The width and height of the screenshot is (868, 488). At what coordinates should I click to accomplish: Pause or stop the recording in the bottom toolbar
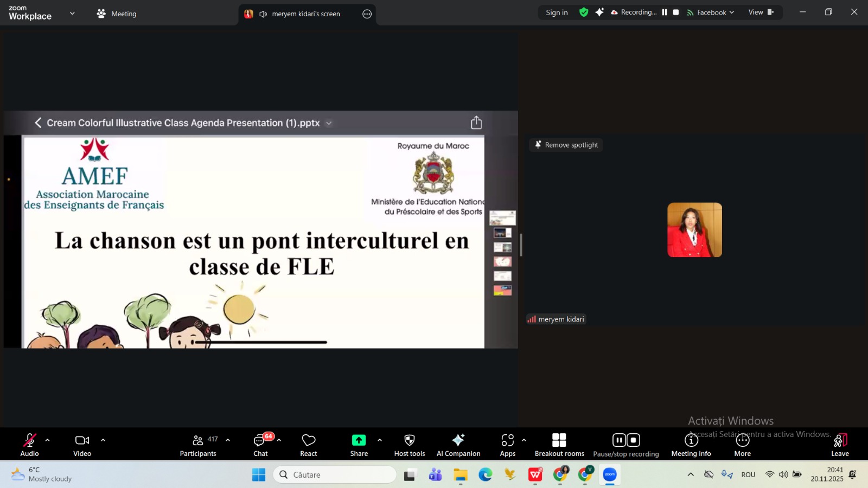click(626, 445)
